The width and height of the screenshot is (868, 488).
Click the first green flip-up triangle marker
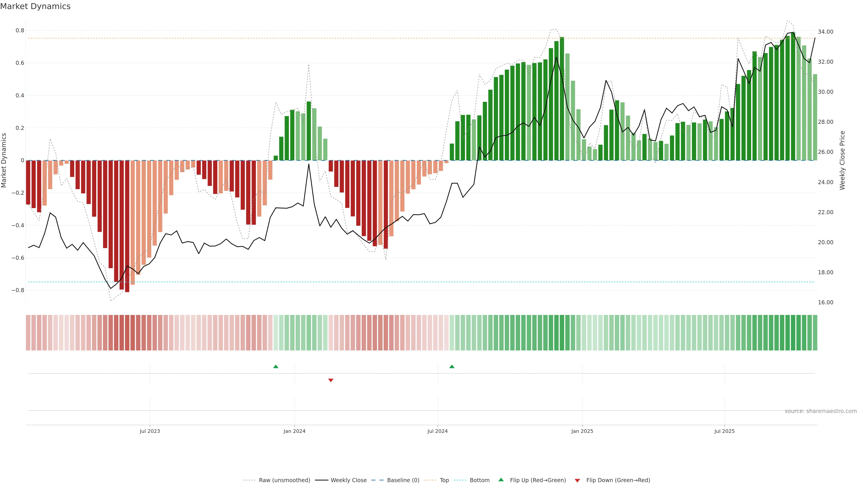(x=276, y=366)
